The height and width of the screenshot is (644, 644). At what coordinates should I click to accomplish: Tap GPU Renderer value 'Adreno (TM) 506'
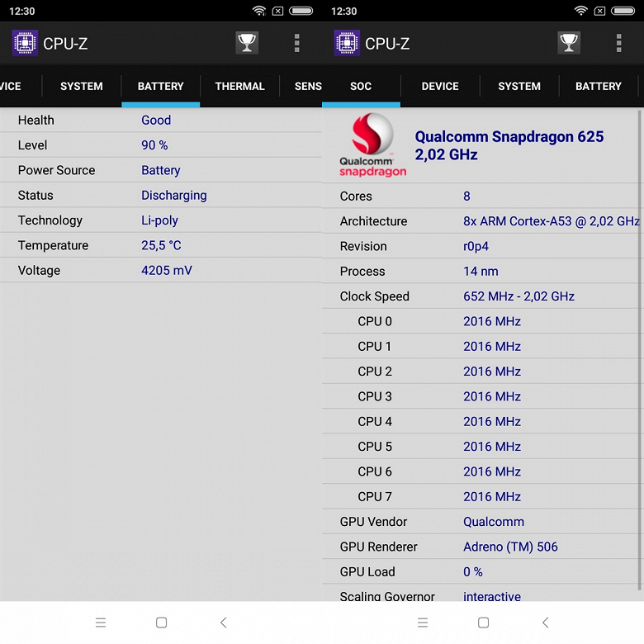click(510, 547)
